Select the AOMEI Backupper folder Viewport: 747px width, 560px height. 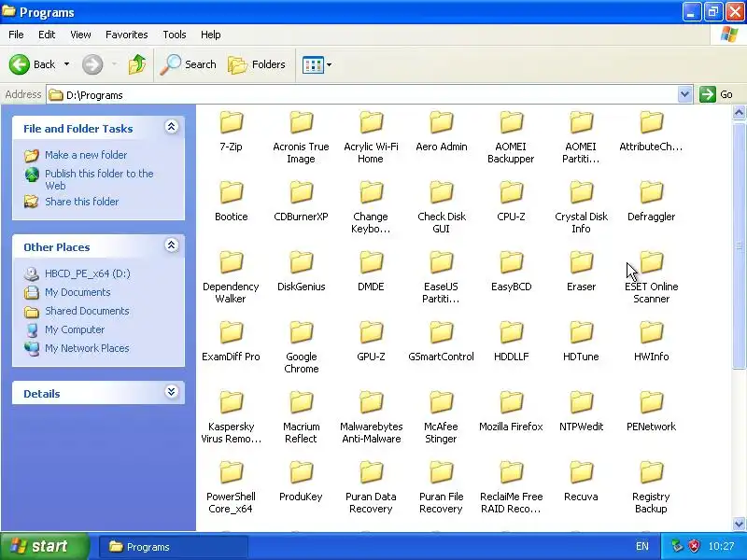tap(511, 137)
